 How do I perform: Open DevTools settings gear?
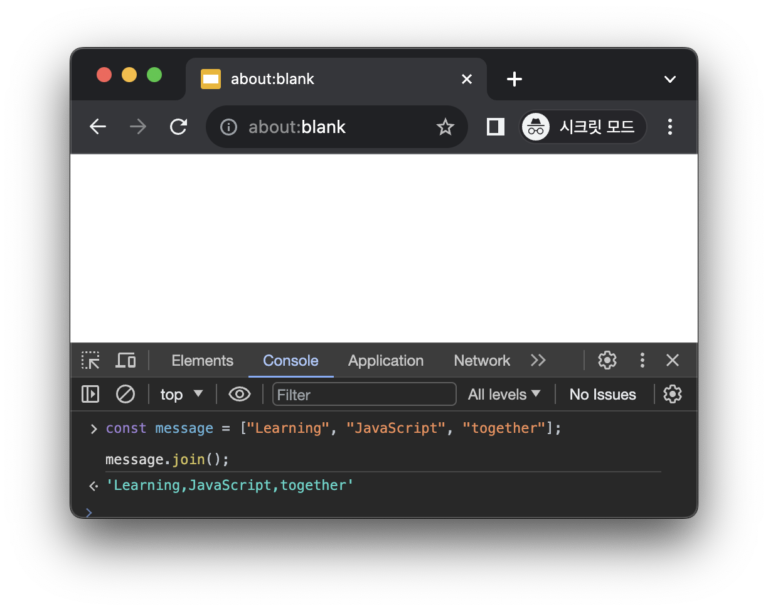pos(607,361)
